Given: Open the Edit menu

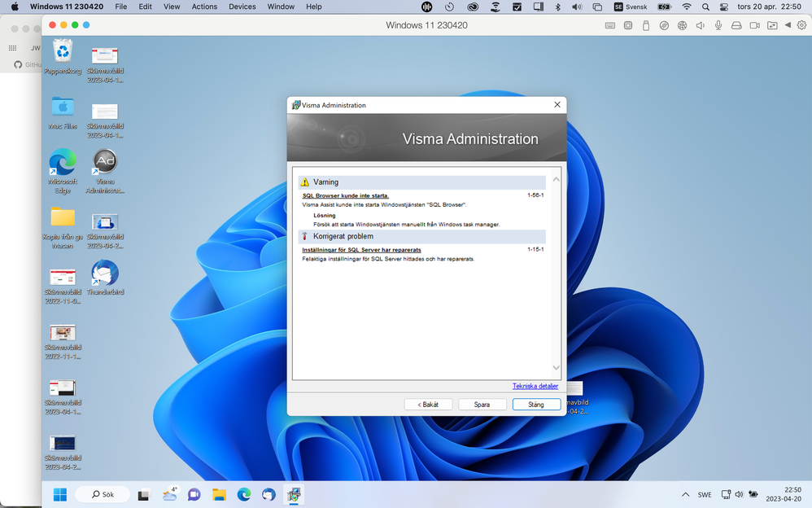Looking at the screenshot, I should 146,7.
